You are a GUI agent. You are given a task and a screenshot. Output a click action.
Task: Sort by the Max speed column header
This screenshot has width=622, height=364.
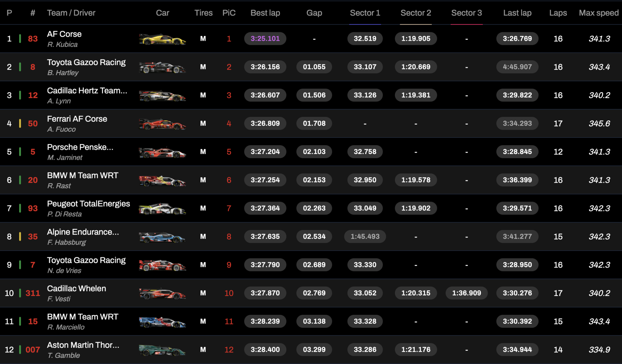(x=599, y=13)
